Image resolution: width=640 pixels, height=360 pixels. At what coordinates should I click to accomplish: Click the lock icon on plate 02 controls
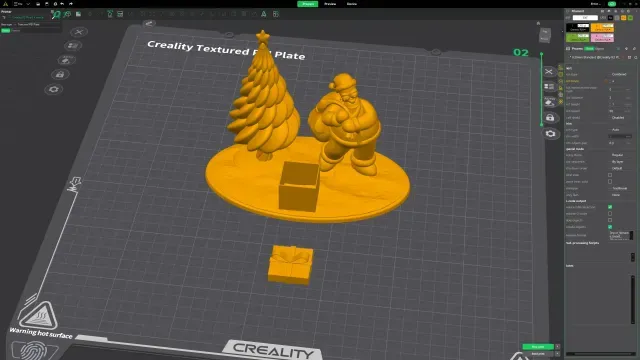[x=550, y=118]
